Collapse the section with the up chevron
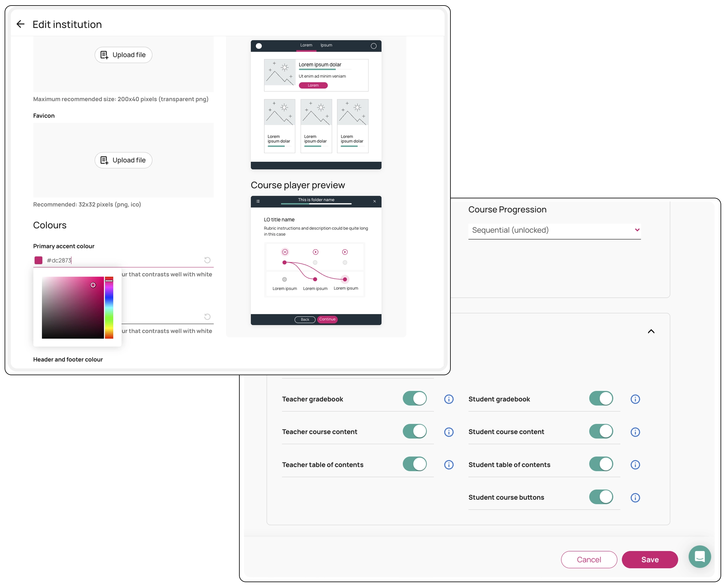Screen dimensions: 727x588 coord(651,331)
